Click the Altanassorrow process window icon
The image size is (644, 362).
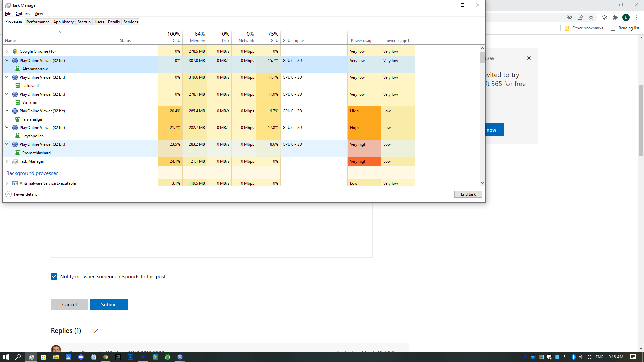[x=18, y=69]
